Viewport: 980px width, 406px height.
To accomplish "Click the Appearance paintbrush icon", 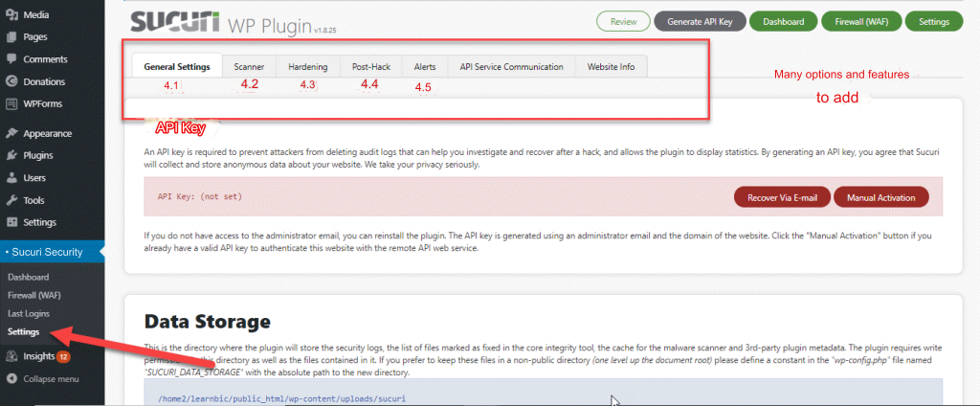I will coord(11,133).
